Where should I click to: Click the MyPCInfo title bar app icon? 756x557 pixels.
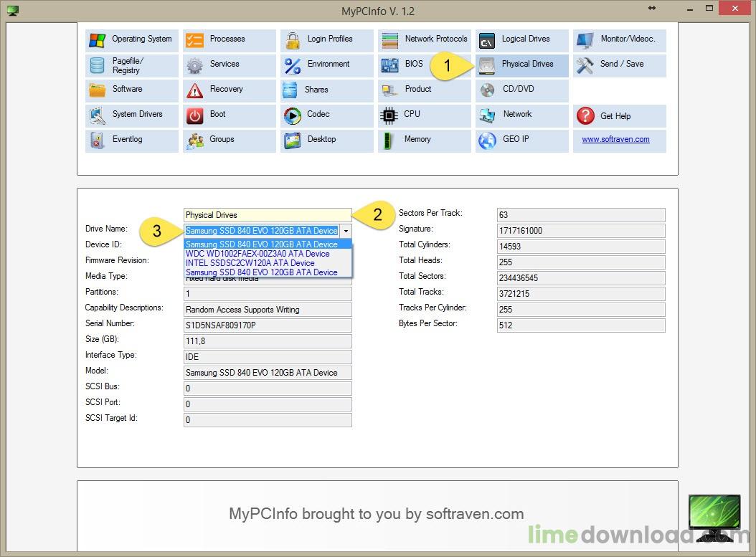(x=13, y=11)
